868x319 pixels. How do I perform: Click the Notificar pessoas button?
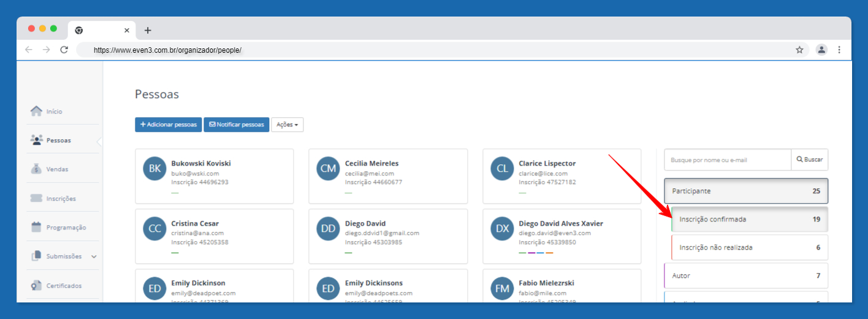point(236,125)
